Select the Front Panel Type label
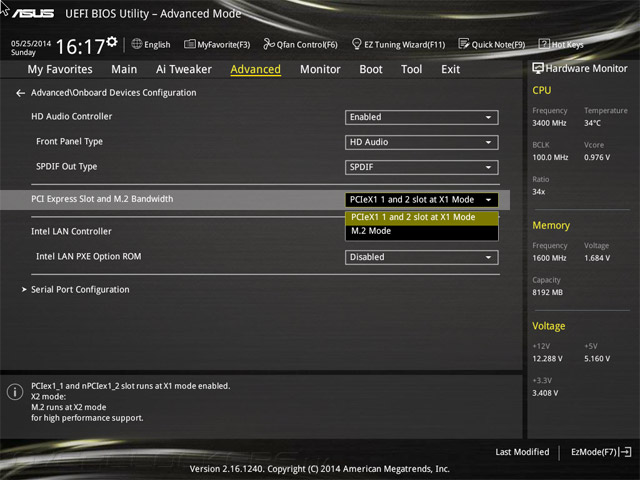Viewport: 640px width, 480px height. pos(69,142)
